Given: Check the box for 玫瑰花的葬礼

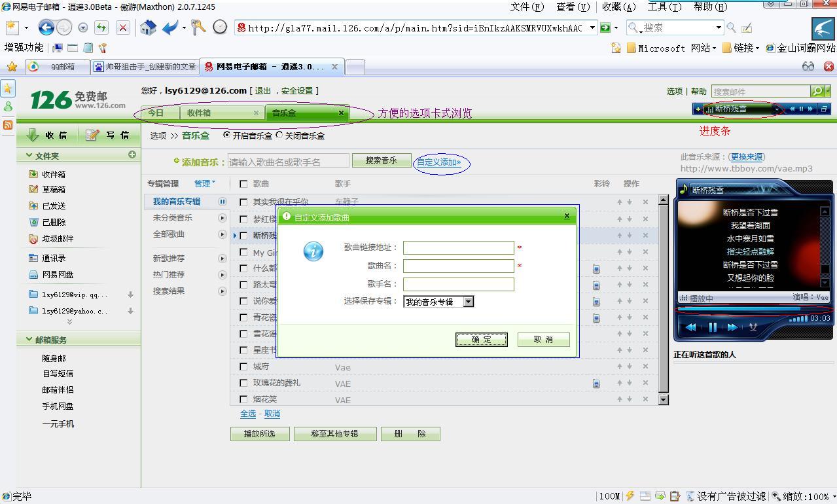Looking at the screenshot, I should point(243,383).
